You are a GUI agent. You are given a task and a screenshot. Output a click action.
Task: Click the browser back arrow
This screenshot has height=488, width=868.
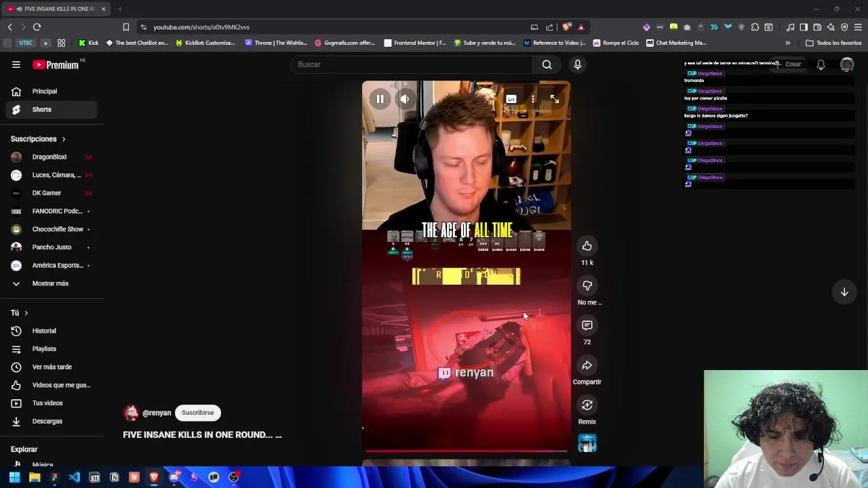pyautogui.click(x=10, y=27)
